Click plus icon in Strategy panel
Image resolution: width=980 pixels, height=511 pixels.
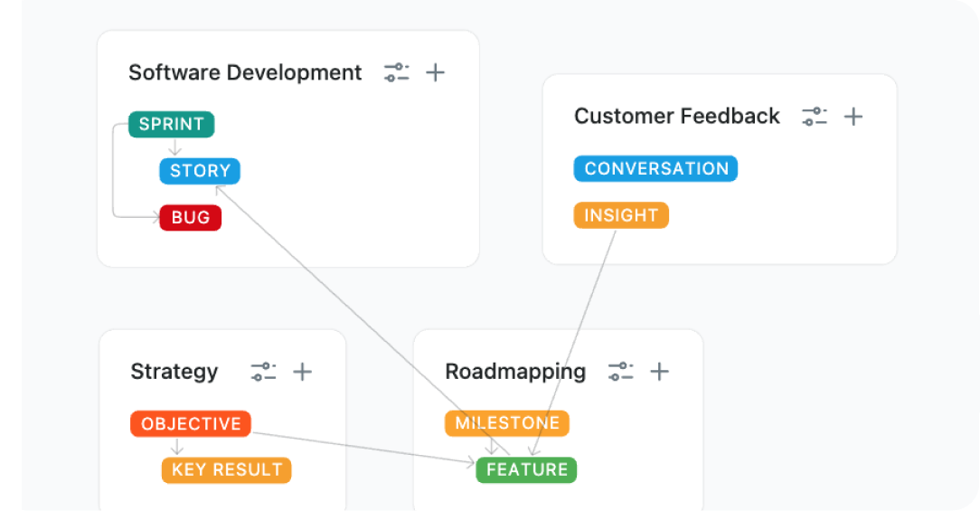coord(303,372)
